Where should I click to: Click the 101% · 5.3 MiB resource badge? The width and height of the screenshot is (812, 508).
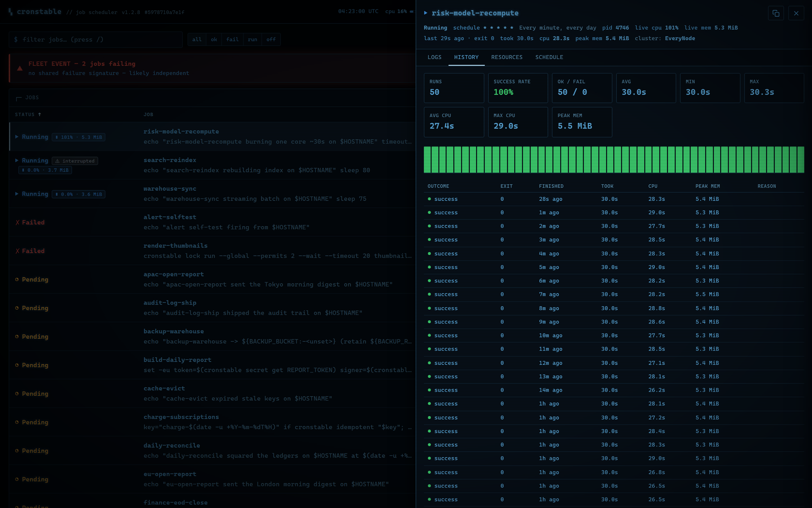tap(79, 137)
